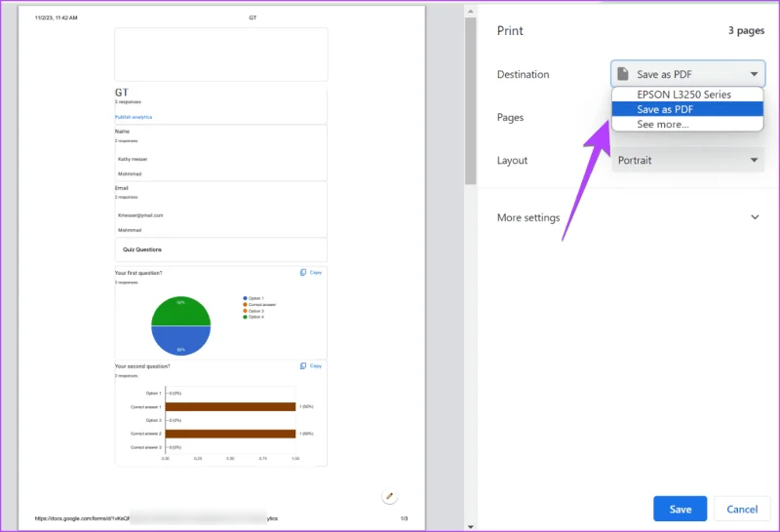This screenshot has width=780, height=532.
Task: Click the Pages label in print settings
Action: pyautogui.click(x=510, y=117)
